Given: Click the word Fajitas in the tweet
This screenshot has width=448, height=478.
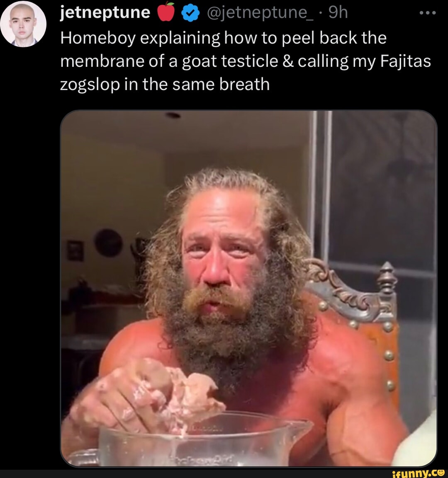Looking at the screenshot, I should click(x=406, y=62).
